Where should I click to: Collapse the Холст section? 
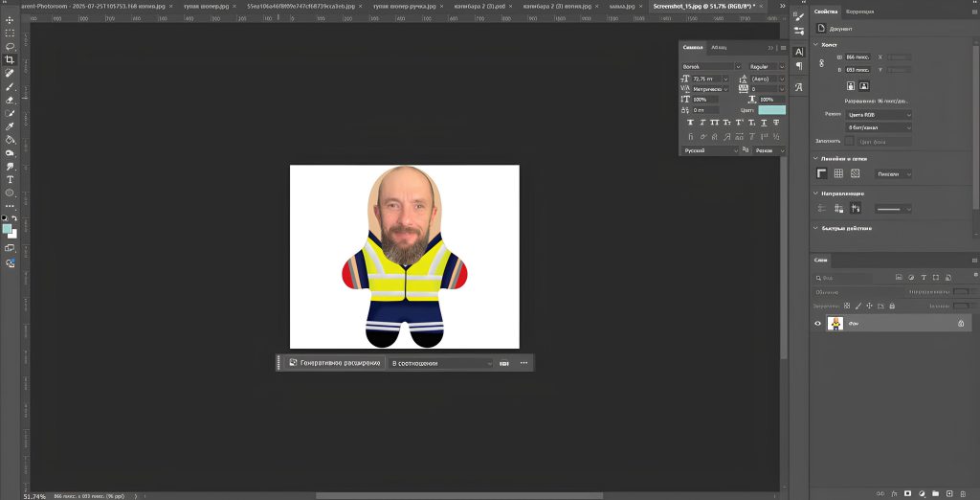[816, 44]
